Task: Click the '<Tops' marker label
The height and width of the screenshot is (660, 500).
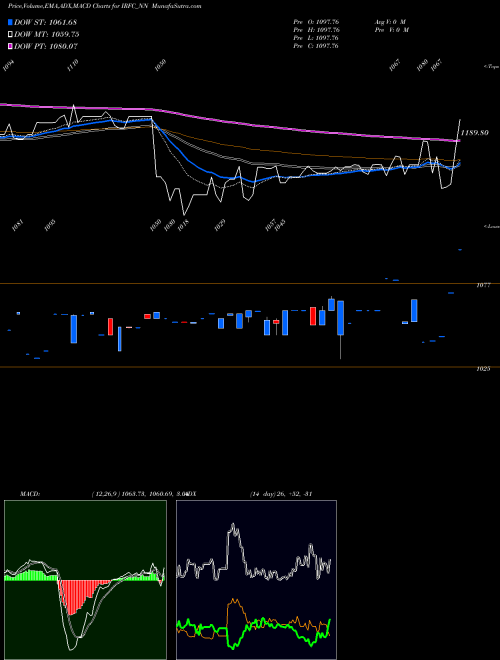Action: click(x=491, y=67)
